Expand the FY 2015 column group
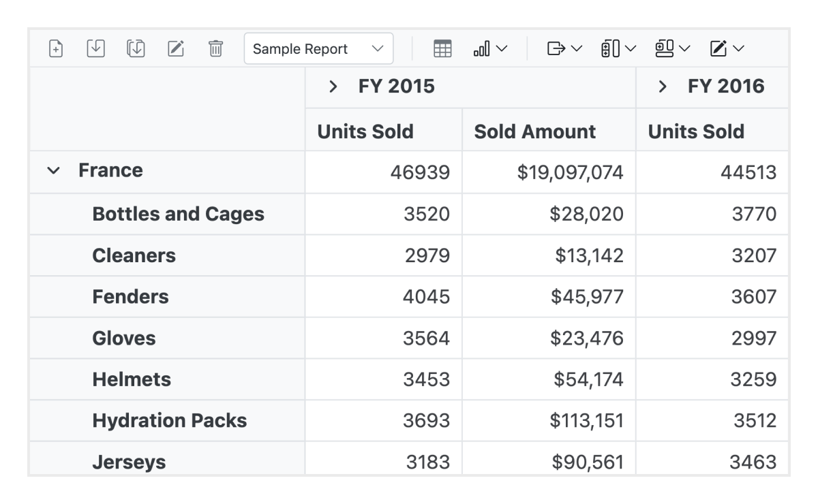 point(333,86)
